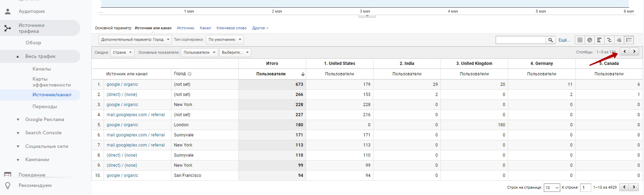The width and height of the screenshot is (644, 195).
Task: Click the К строке number field
Action: pyautogui.click(x=585, y=188)
